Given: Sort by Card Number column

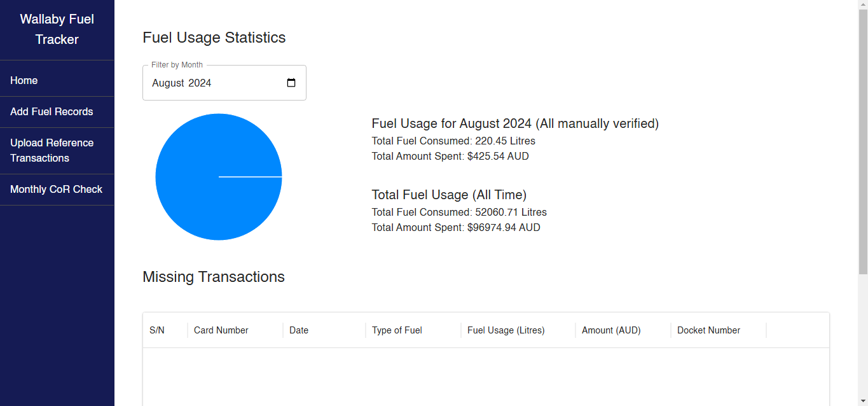Looking at the screenshot, I should click(221, 330).
